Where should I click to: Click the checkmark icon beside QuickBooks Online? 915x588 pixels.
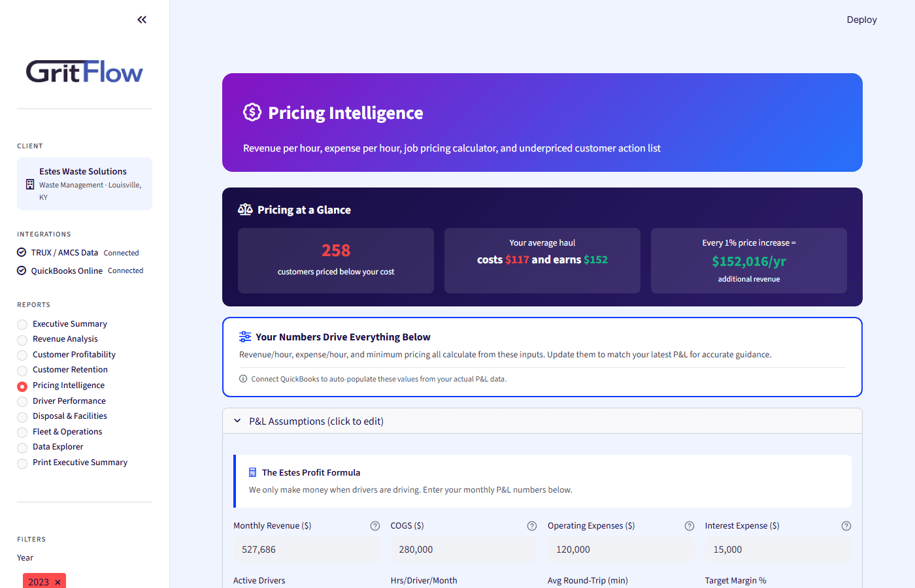click(x=20, y=270)
